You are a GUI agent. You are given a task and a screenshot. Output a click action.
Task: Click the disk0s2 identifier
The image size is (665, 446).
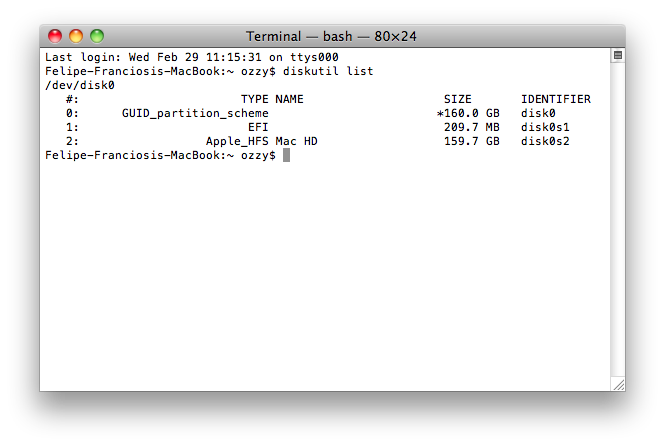544,142
